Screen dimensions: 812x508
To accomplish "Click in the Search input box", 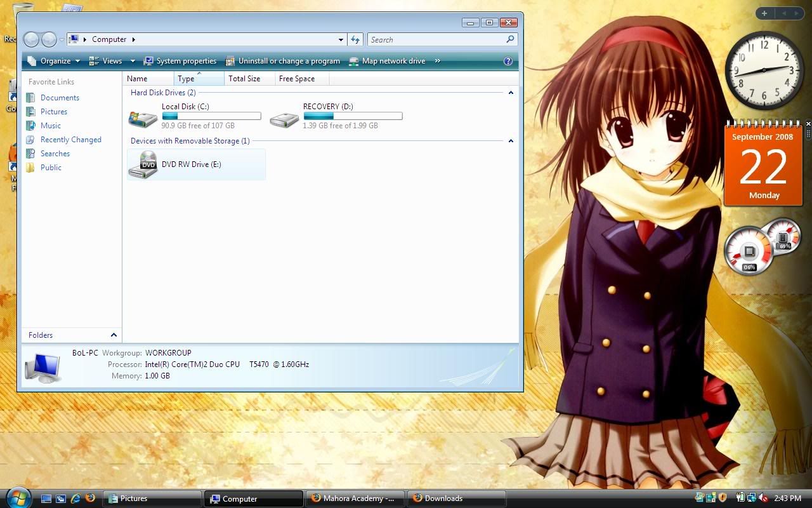I will (x=436, y=39).
